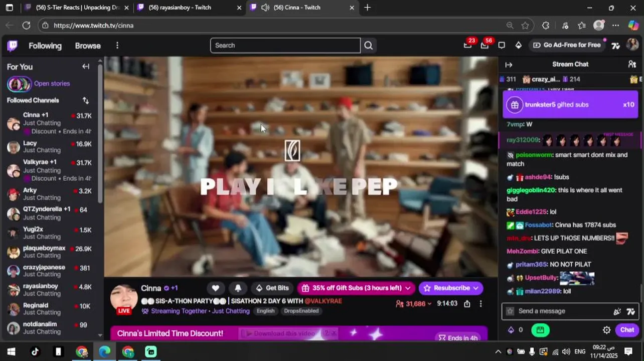Click Cinna's streamer avatar with LIVE badge
Screen dimensions: 644x361
(x=124, y=299)
